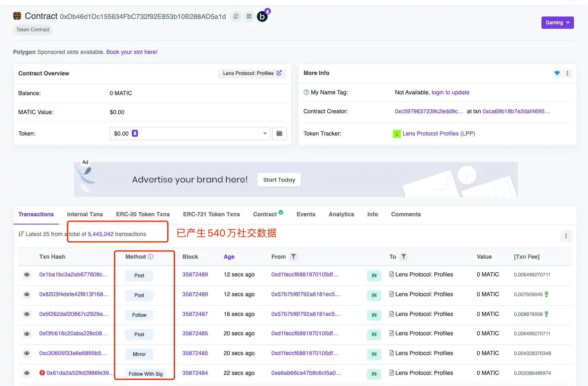The width and height of the screenshot is (588, 386).
Task: Open the Analytics tab
Action: [x=341, y=214]
